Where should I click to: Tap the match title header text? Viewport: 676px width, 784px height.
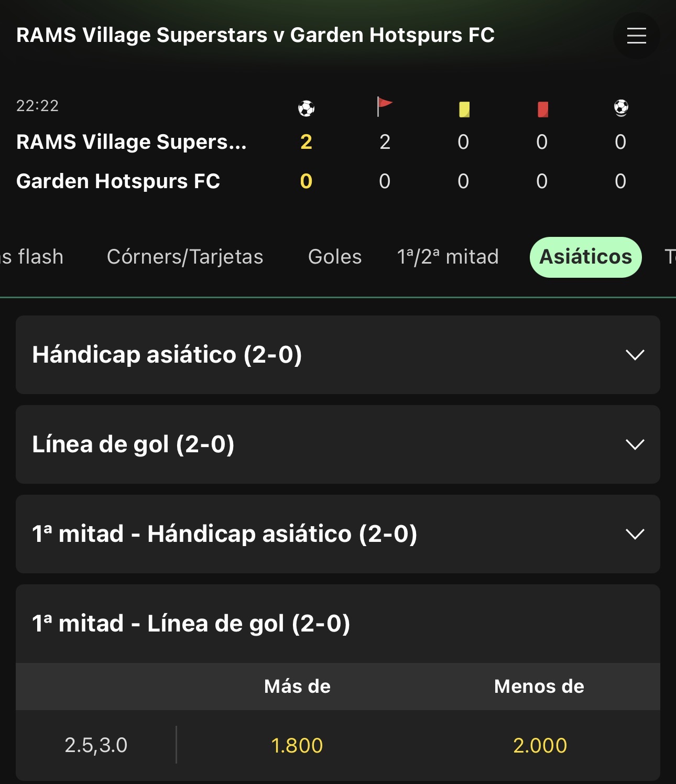(255, 35)
